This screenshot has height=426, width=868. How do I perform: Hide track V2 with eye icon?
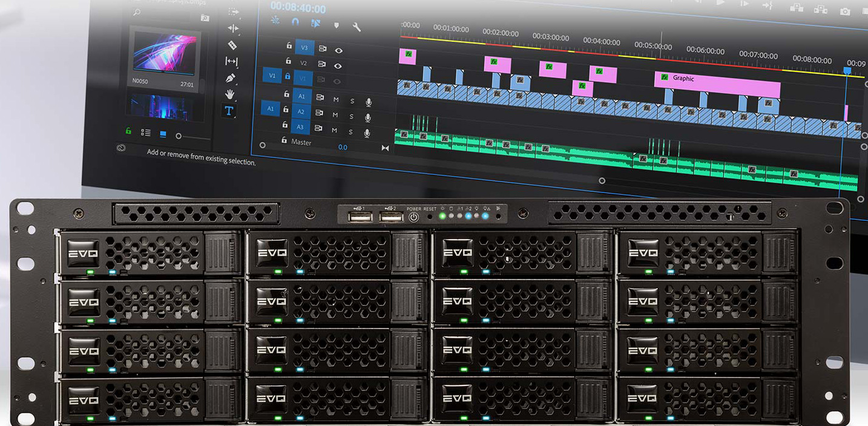338,66
